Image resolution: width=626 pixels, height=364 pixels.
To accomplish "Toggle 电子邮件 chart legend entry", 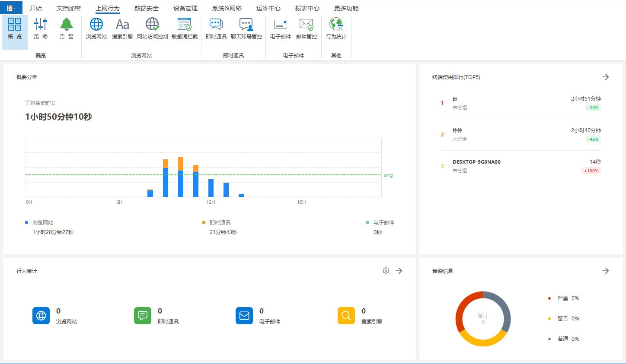I will tap(380, 223).
